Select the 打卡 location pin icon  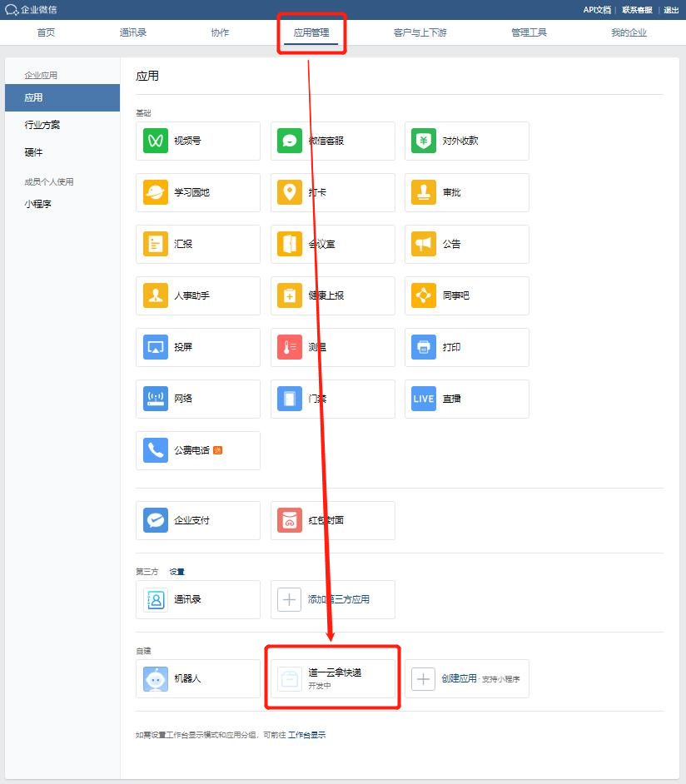(290, 192)
